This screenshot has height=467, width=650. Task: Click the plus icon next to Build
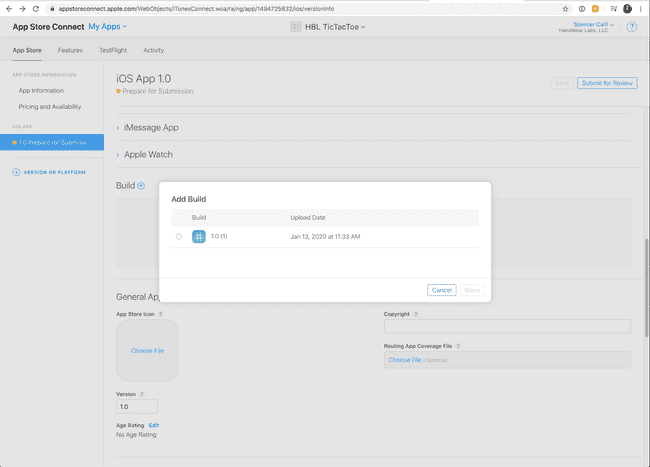141,186
